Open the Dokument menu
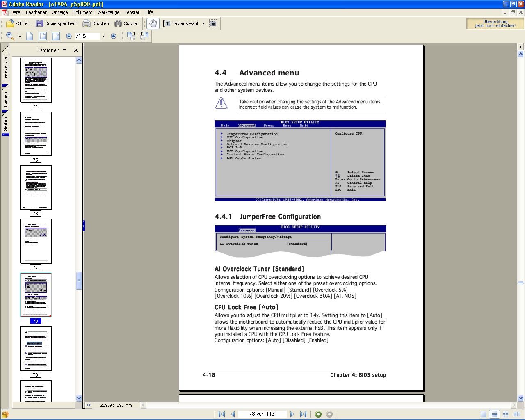Image resolution: width=525 pixels, height=420 pixels. [x=82, y=12]
